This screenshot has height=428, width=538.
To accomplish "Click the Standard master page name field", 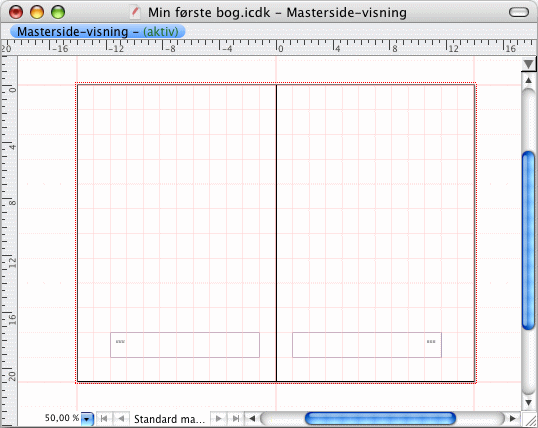I will click(169, 419).
